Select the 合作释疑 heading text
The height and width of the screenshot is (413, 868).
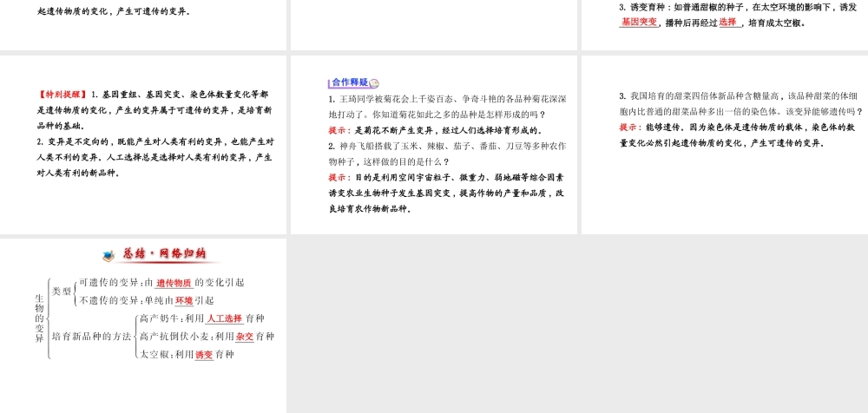pyautogui.click(x=350, y=83)
